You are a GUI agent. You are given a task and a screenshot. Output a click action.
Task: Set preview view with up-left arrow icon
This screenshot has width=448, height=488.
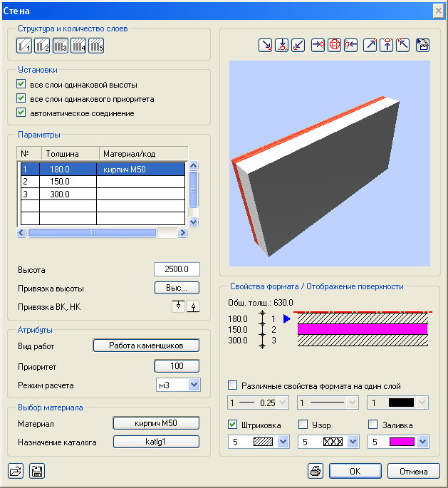[x=403, y=45]
